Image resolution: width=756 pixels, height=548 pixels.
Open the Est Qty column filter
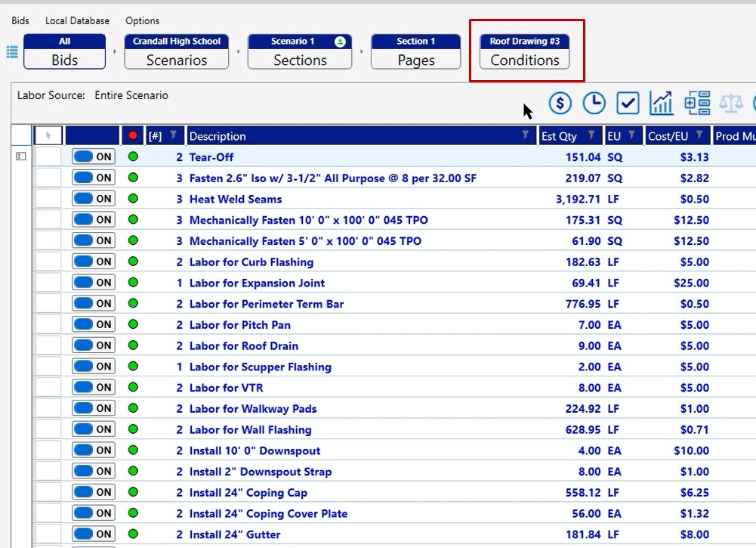click(592, 135)
